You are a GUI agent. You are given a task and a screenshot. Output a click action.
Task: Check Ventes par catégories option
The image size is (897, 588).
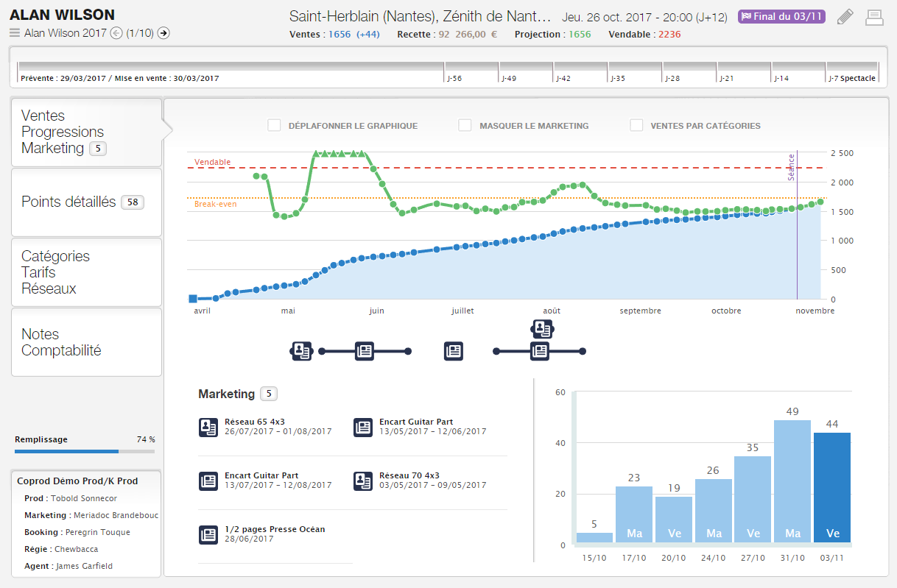pyautogui.click(x=636, y=126)
